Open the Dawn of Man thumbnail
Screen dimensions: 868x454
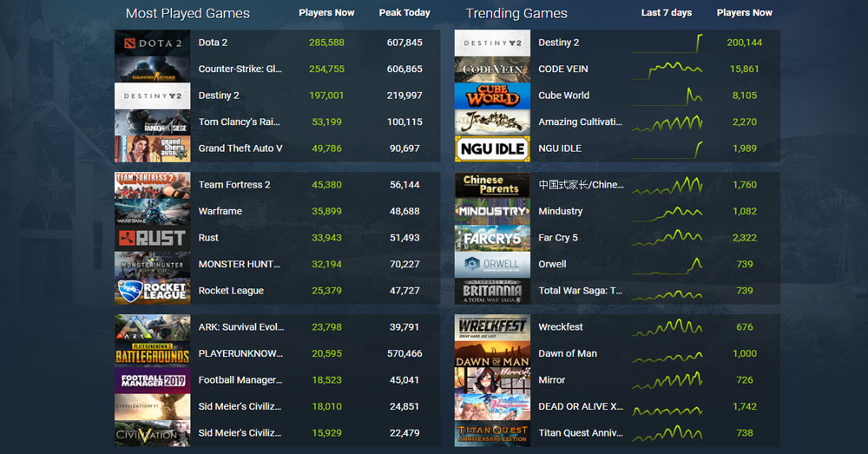(492, 354)
